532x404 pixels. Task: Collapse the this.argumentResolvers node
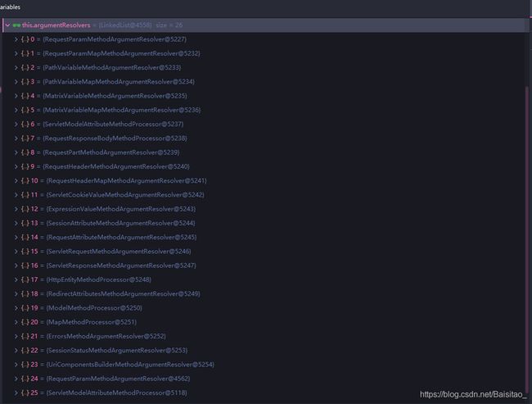tap(7, 25)
